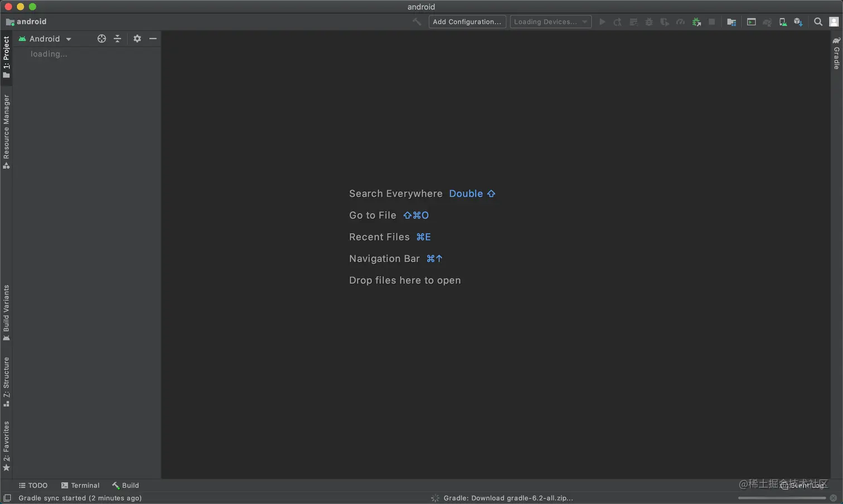Click the Profile app gauge icon
The height and width of the screenshot is (504, 843).
[x=680, y=22]
